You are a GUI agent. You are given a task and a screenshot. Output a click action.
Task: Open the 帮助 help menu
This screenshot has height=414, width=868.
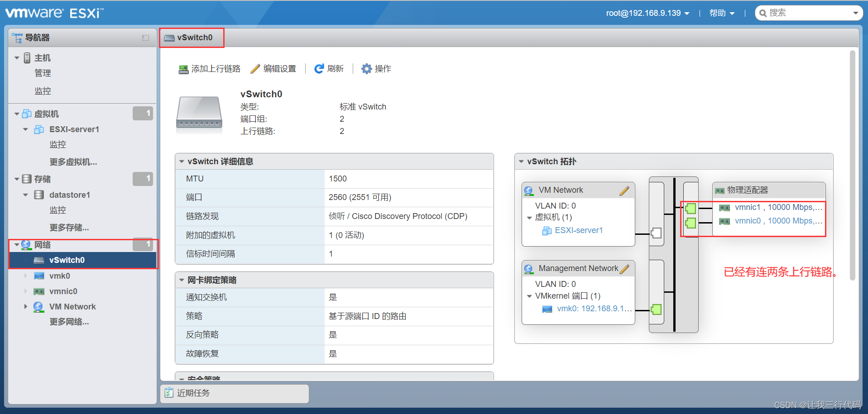click(x=722, y=13)
